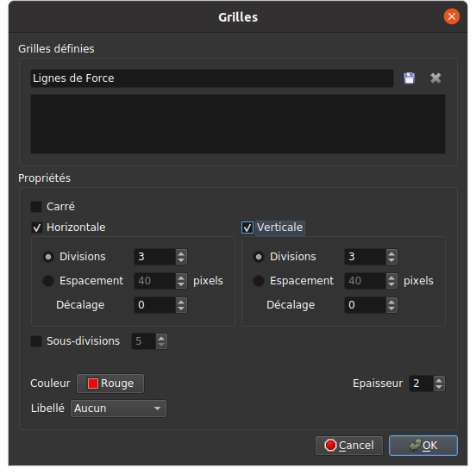Save the grid with the floppy disk icon

coord(409,78)
